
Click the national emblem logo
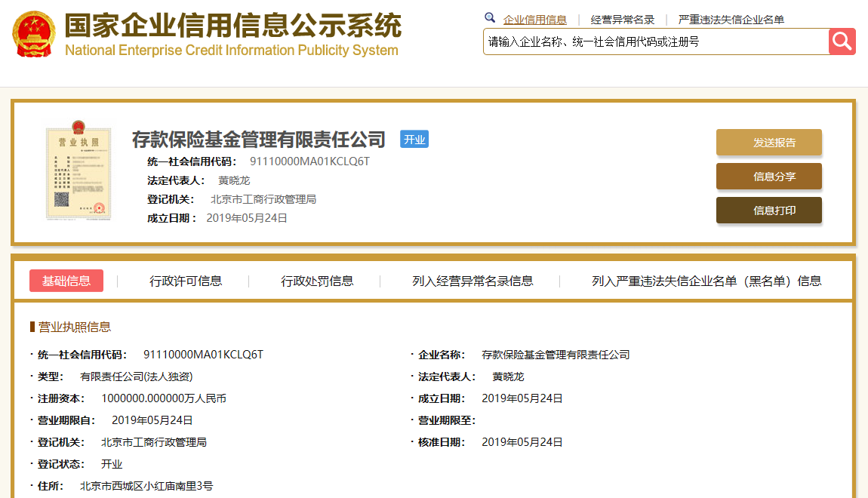coord(34,34)
